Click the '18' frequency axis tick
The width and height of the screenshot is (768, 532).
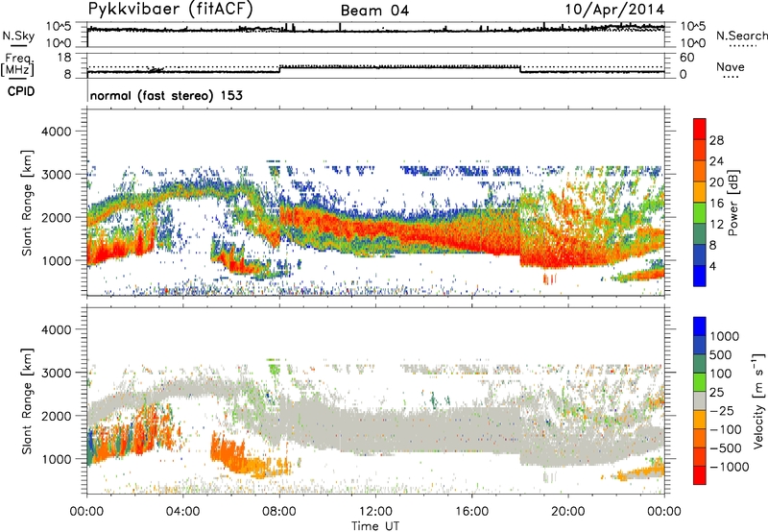63,58
